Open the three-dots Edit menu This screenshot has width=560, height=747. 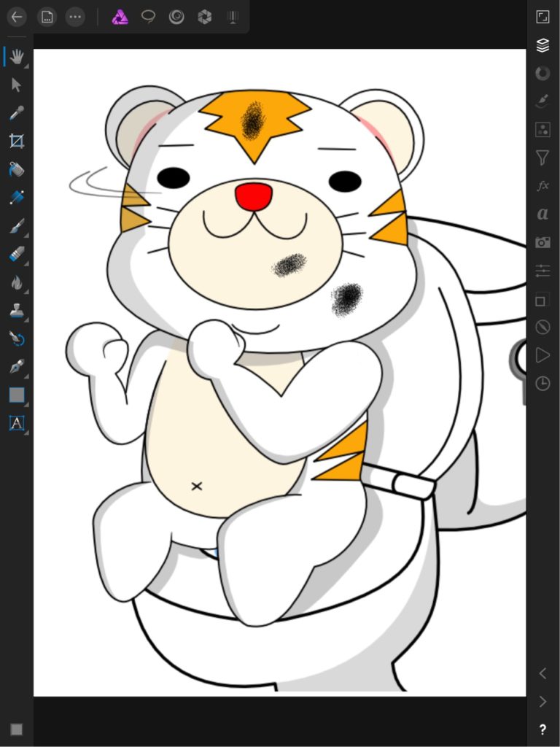click(74, 17)
